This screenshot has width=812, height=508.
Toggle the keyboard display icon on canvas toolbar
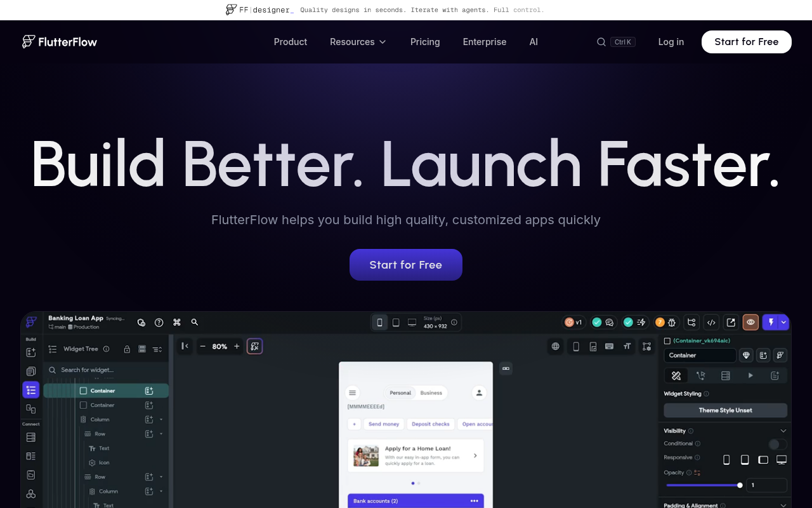click(x=610, y=346)
